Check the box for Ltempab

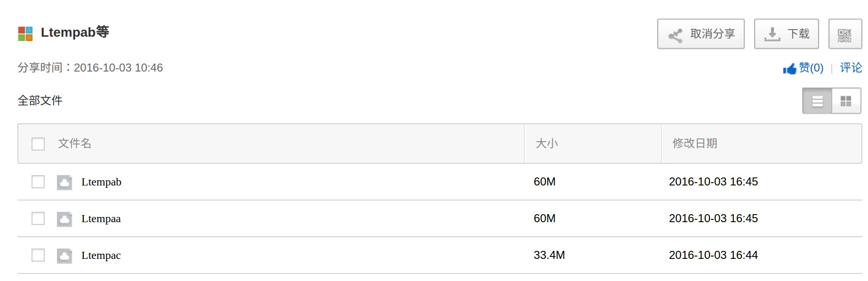38,182
